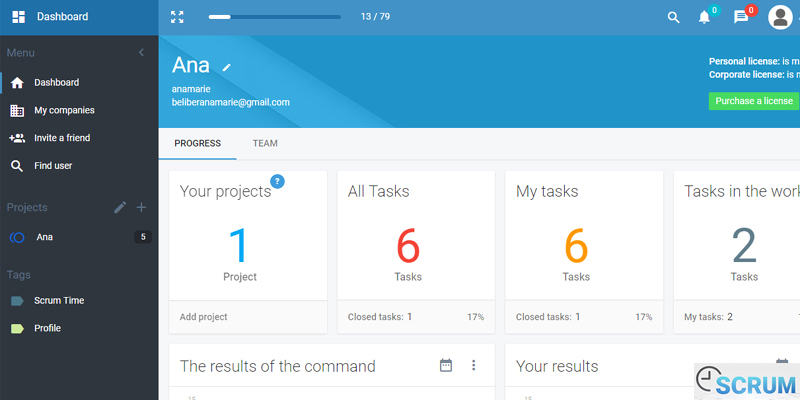This screenshot has width=800, height=400.
Task: Open search with the magnifier icon
Action: coord(674,17)
